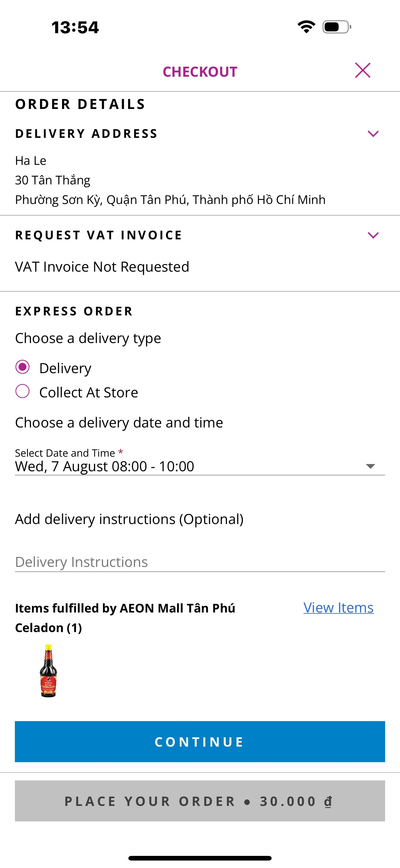Tap the Wi-Fi status icon

coord(306,27)
